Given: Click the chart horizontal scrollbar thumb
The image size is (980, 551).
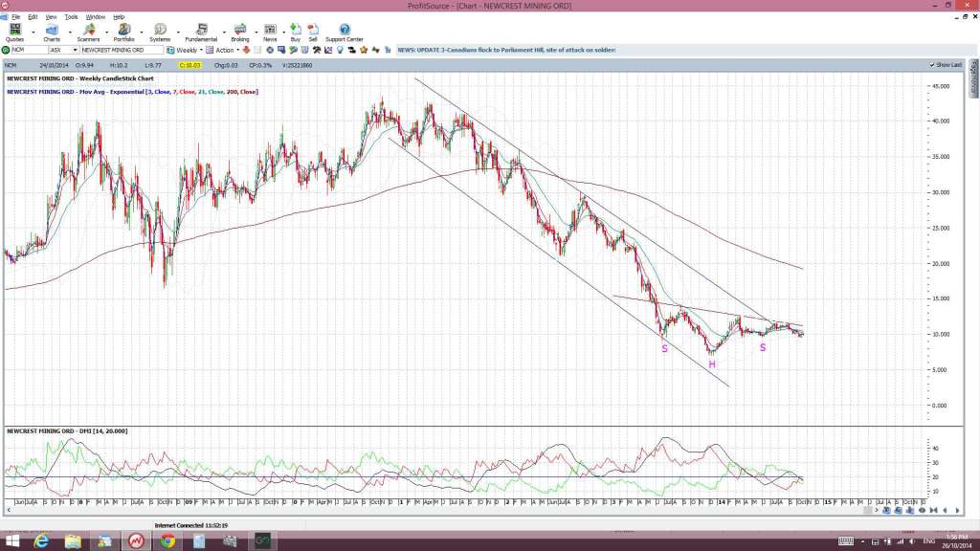Looking at the screenshot, I should click(868, 511).
